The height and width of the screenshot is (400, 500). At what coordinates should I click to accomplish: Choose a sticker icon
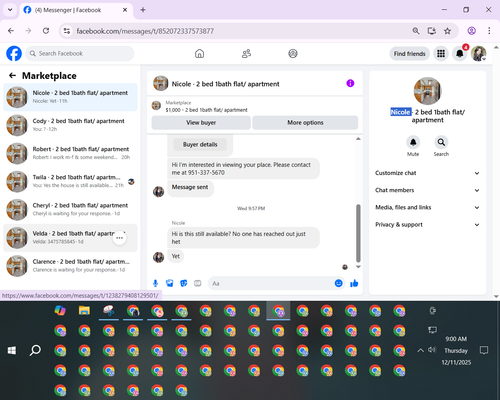(184, 283)
